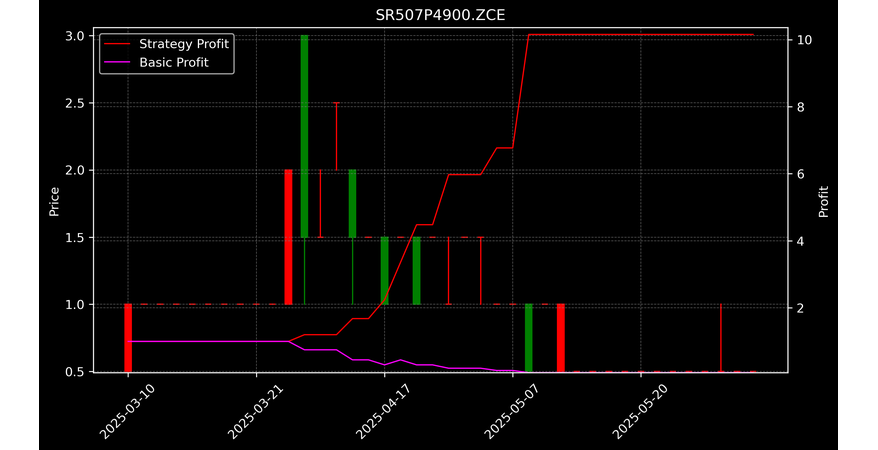
Task: Click the red candle at 2025-03-10
Action: pyautogui.click(x=128, y=338)
